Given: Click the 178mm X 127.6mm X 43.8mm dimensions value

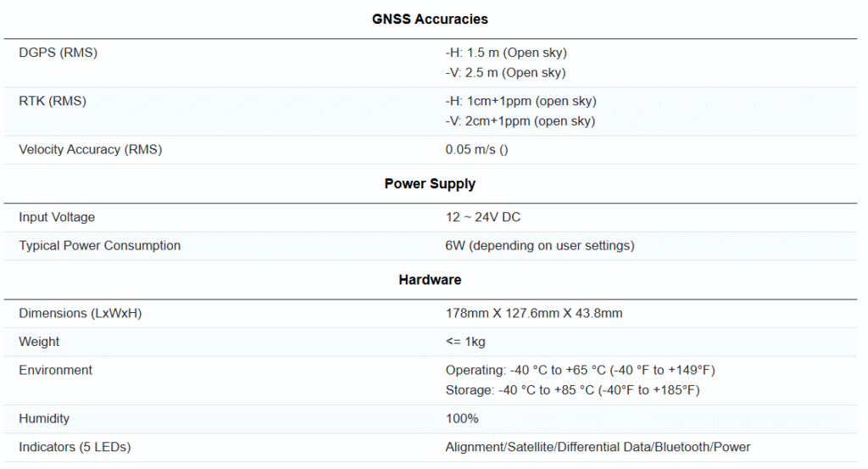Looking at the screenshot, I should tap(534, 313).
